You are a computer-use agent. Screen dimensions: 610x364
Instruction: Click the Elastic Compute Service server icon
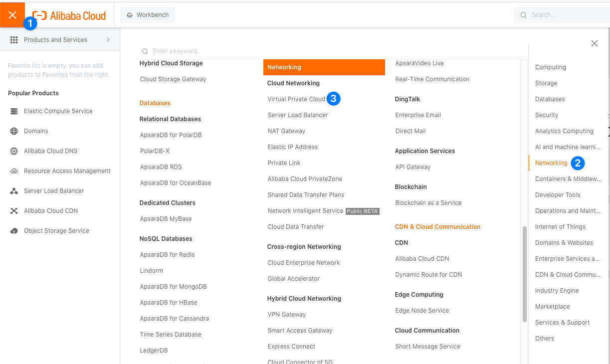point(14,111)
